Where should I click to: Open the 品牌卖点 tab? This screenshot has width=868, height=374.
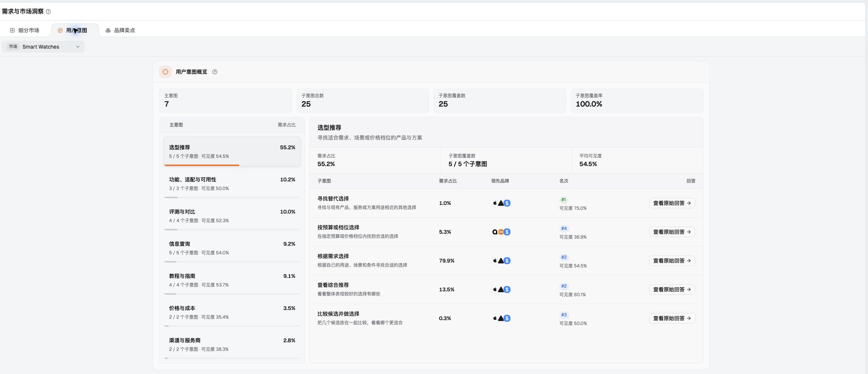120,30
